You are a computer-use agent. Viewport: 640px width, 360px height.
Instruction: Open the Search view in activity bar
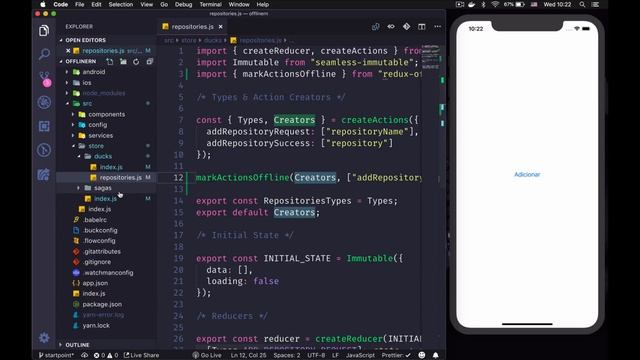click(44, 54)
